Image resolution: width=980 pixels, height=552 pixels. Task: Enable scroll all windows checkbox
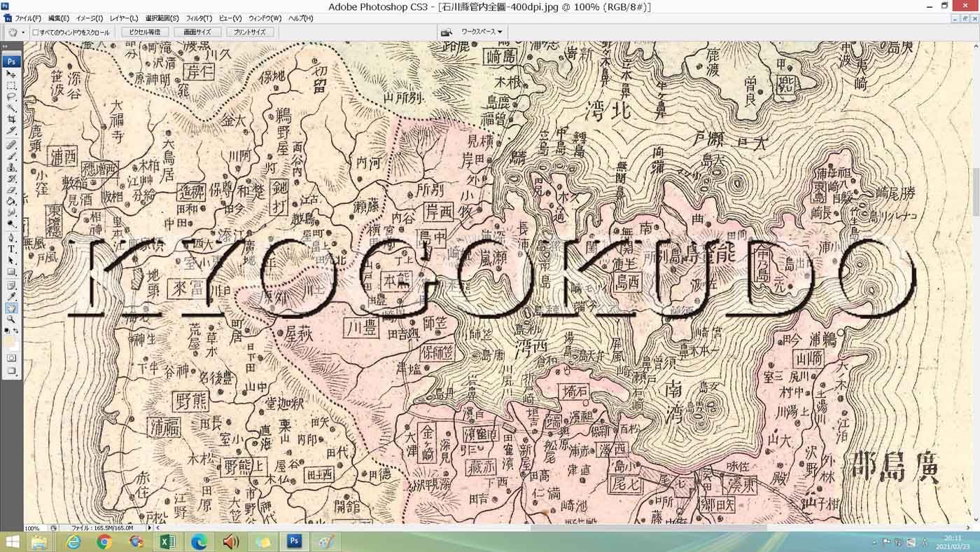36,32
